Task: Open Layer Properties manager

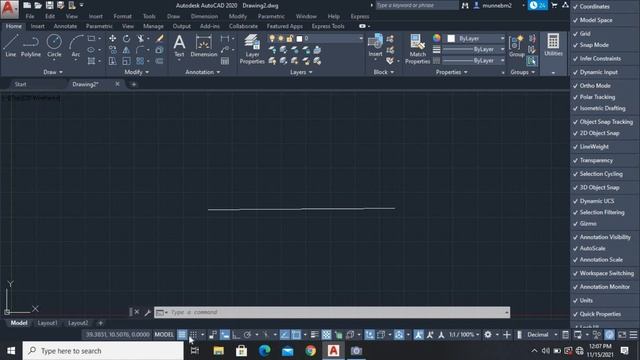Action: [x=252, y=49]
